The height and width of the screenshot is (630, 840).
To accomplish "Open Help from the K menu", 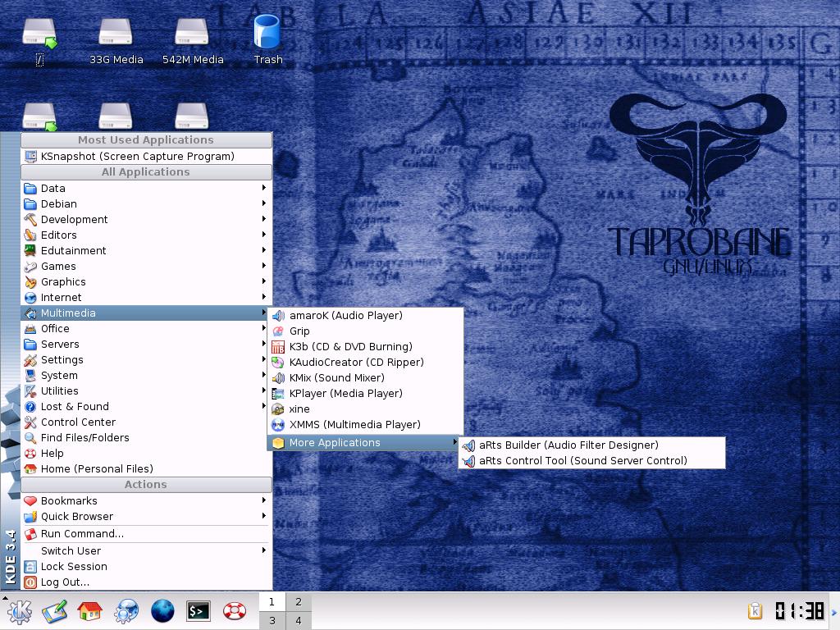I will 146,453.
